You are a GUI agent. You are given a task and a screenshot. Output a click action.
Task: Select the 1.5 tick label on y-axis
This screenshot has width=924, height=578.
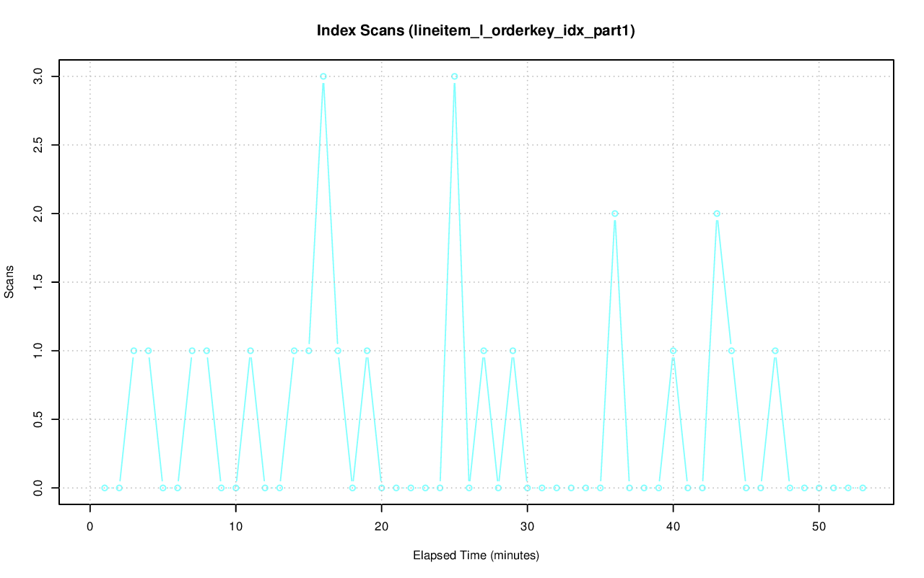[38, 282]
